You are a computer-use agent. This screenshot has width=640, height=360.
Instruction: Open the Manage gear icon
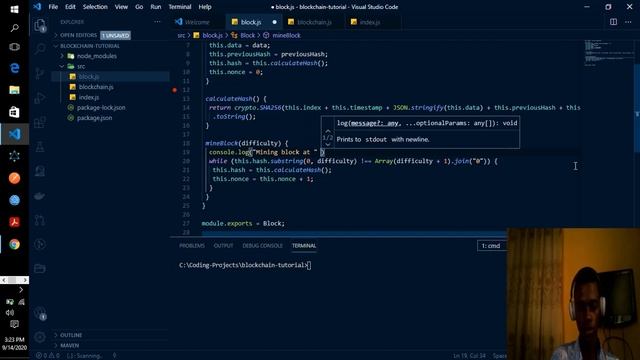tap(40, 337)
